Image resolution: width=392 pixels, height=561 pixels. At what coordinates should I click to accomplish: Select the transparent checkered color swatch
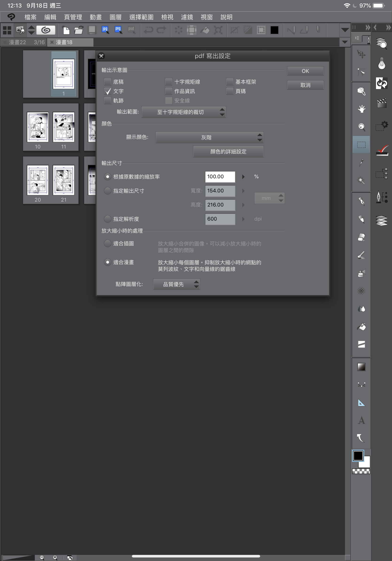[x=361, y=471]
